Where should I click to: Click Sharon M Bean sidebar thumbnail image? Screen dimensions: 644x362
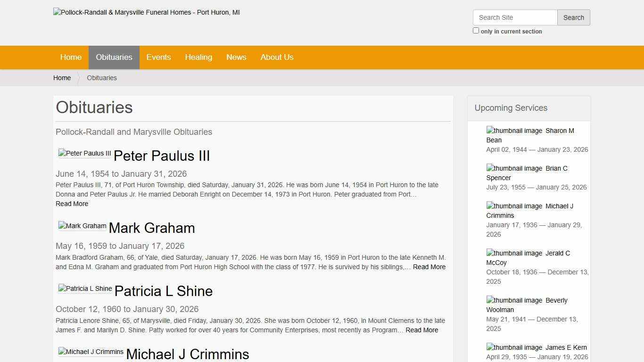click(x=514, y=131)
